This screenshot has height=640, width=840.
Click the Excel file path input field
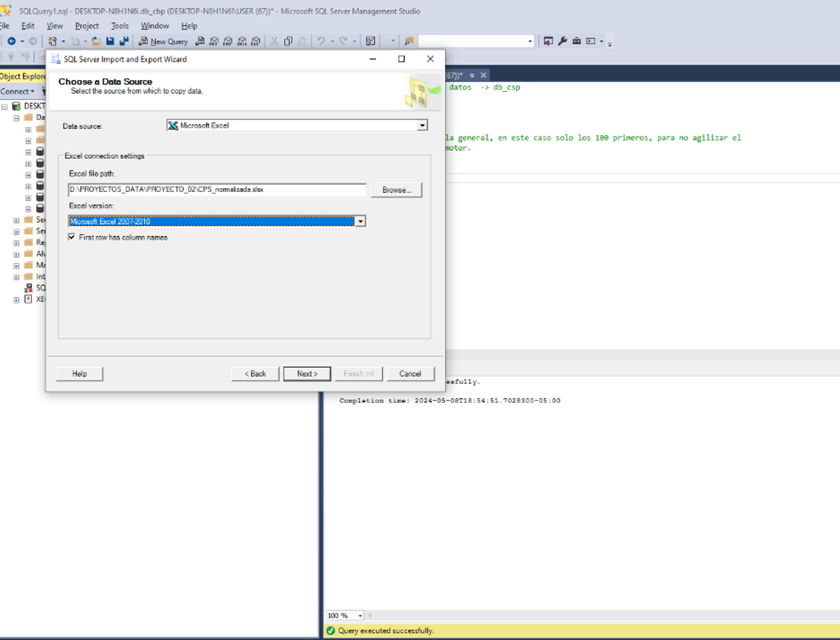point(217,190)
